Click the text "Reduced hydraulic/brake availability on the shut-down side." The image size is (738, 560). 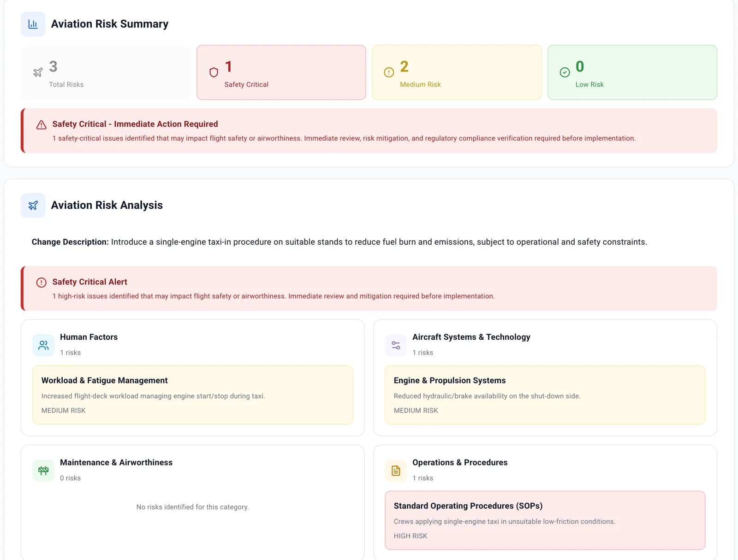point(487,396)
